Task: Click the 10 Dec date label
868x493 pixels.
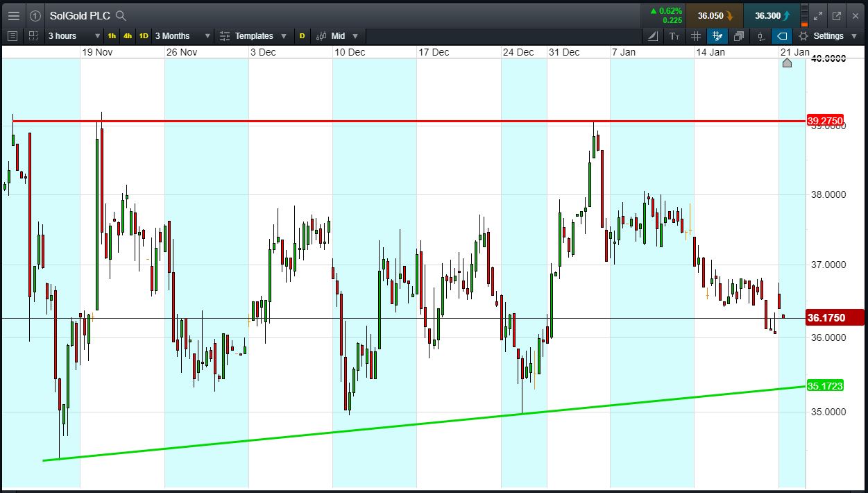Action: 349,52
